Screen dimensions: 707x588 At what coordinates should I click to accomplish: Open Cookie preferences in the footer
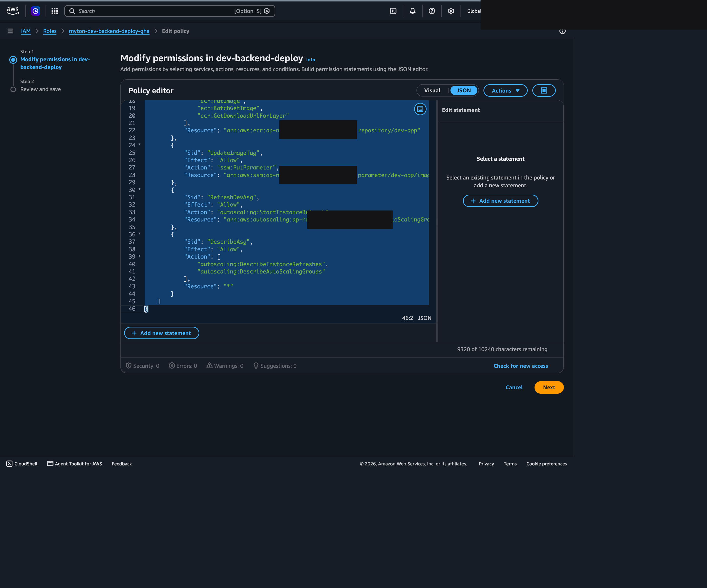click(546, 464)
